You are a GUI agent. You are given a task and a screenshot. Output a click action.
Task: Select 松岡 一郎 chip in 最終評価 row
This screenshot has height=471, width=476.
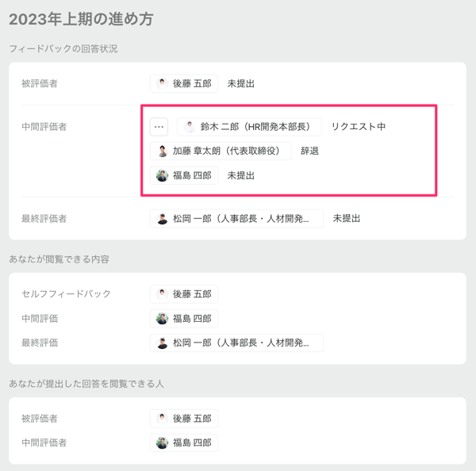point(236,343)
